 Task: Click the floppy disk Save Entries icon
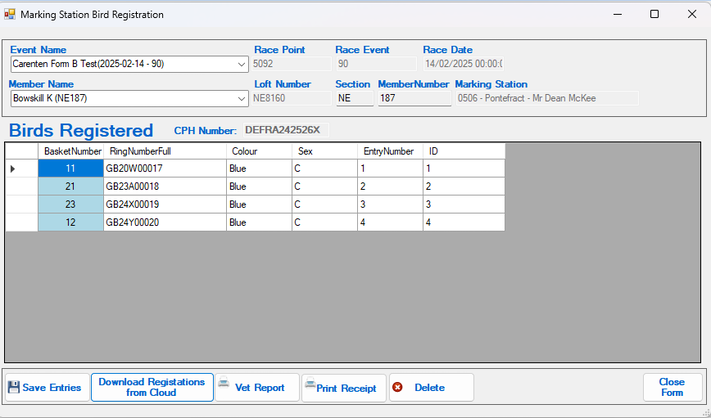point(14,387)
